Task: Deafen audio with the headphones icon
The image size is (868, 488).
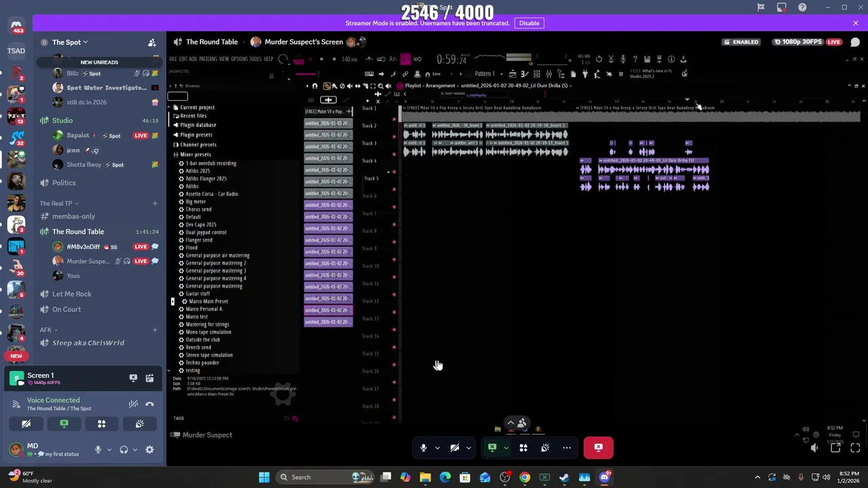Action: 123,449
